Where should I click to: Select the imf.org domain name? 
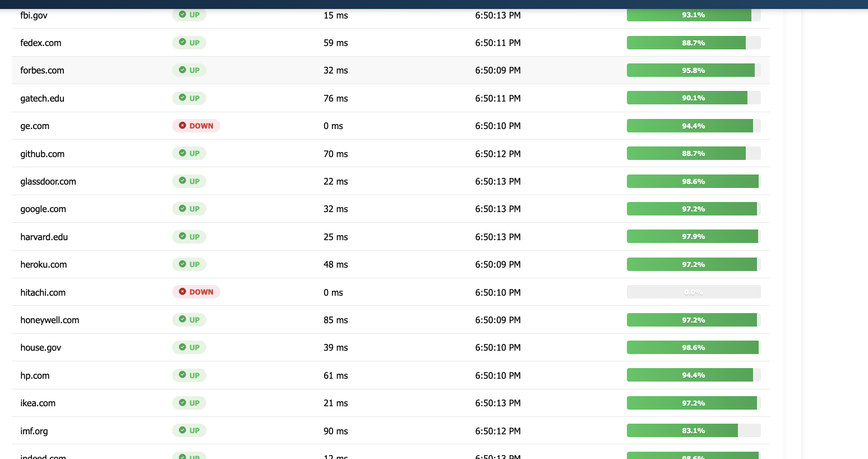34,431
